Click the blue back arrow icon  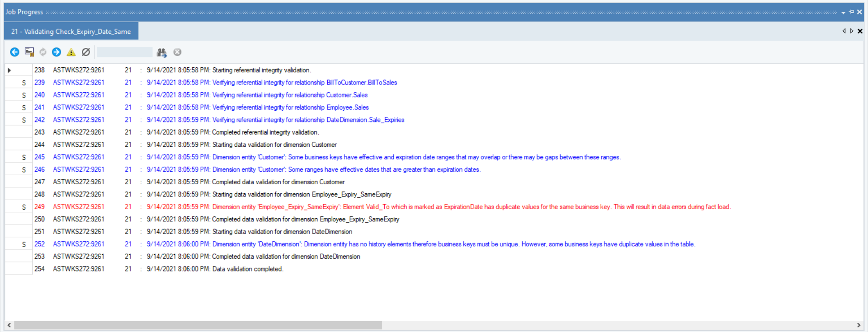click(x=14, y=52)
